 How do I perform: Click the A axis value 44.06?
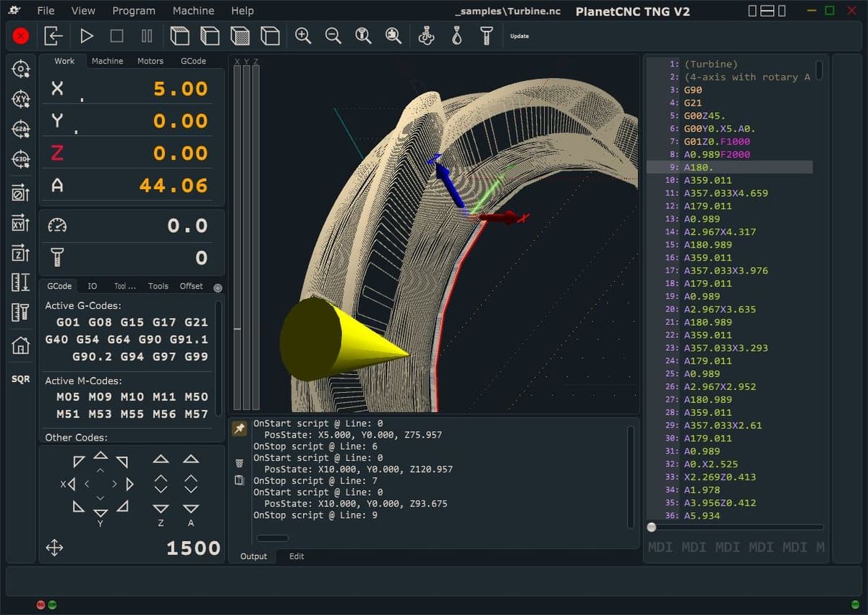pos(174,185)
